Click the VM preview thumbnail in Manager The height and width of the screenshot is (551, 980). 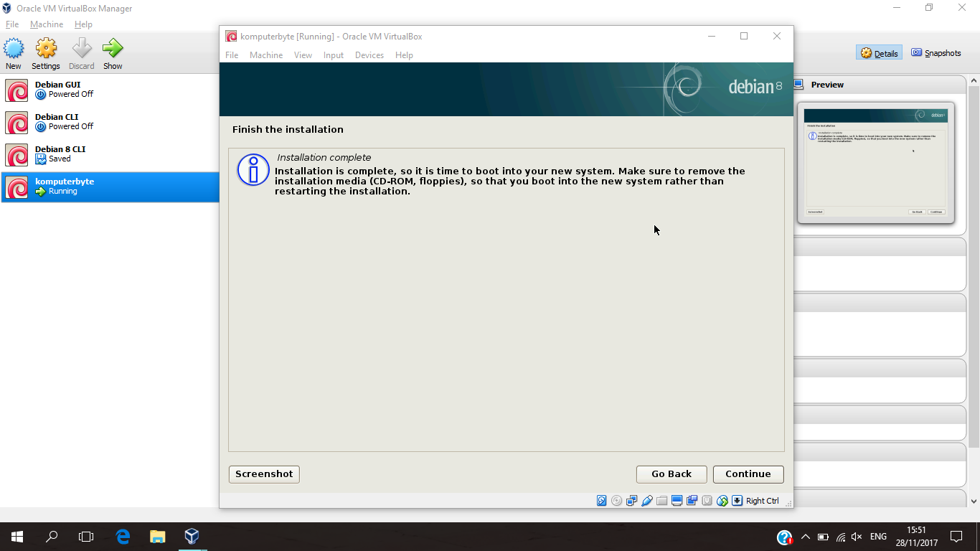coord(875,162)
